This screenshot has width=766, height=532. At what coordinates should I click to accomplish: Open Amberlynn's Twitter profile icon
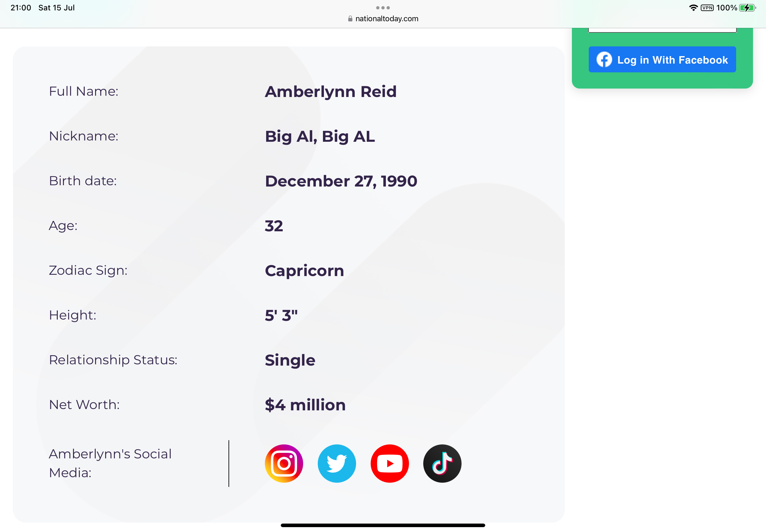(x=337, y=463)
